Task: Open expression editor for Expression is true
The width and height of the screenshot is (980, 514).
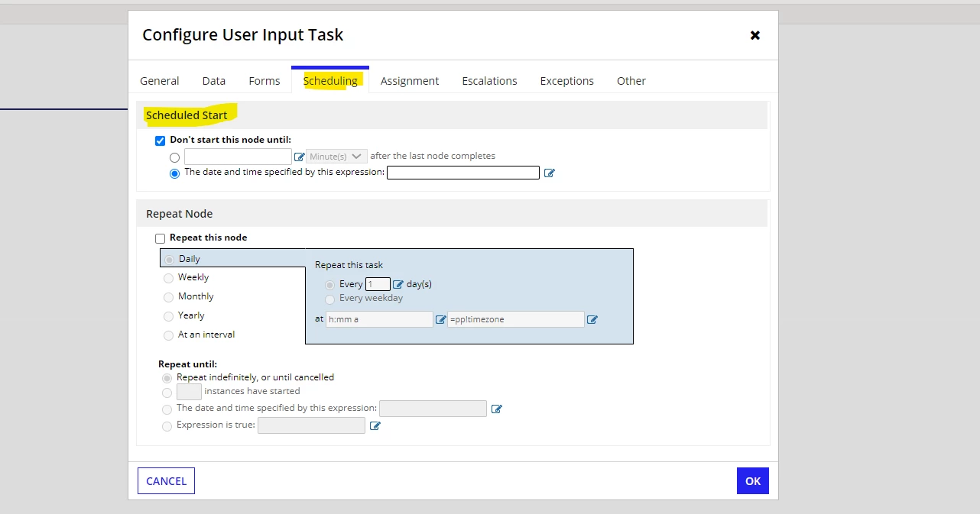Action: pyautogui.click(x=375, y=426)
